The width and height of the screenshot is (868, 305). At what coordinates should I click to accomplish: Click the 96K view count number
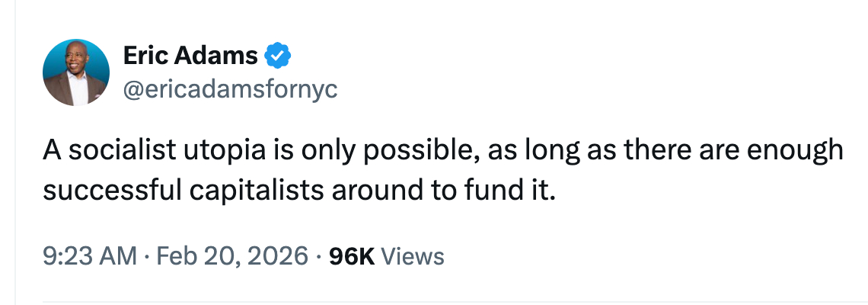tap(351, 256)
